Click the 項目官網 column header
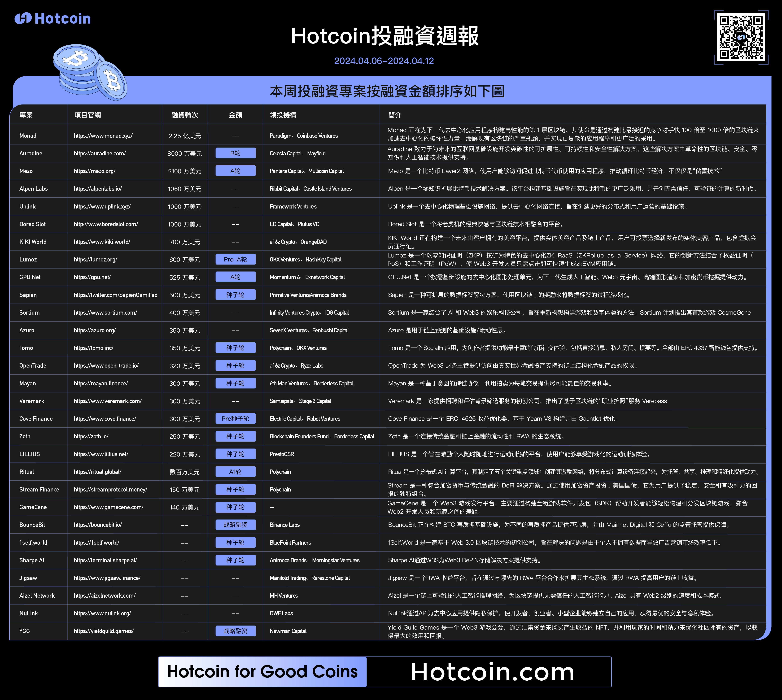The width and height of the screenshot is (782, 700). (87, 115)
